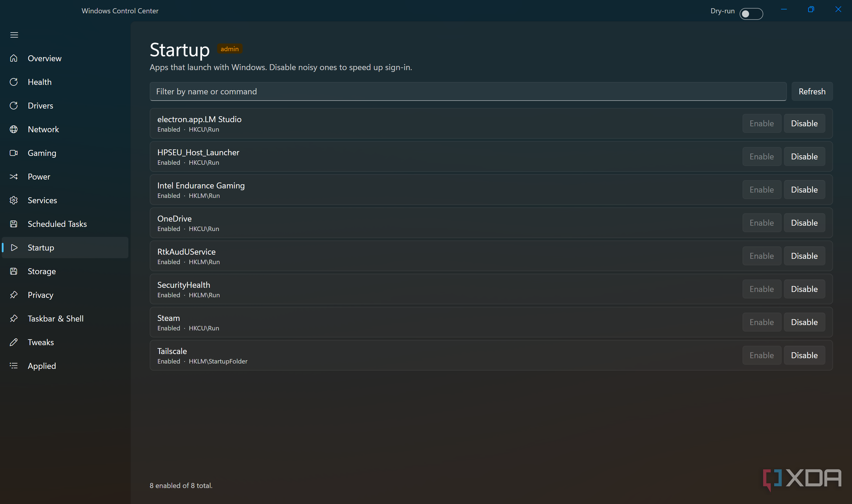Viewport: 852px width, 504px height.
Task: Disable Steam at startup
Action: pos(804,322)
